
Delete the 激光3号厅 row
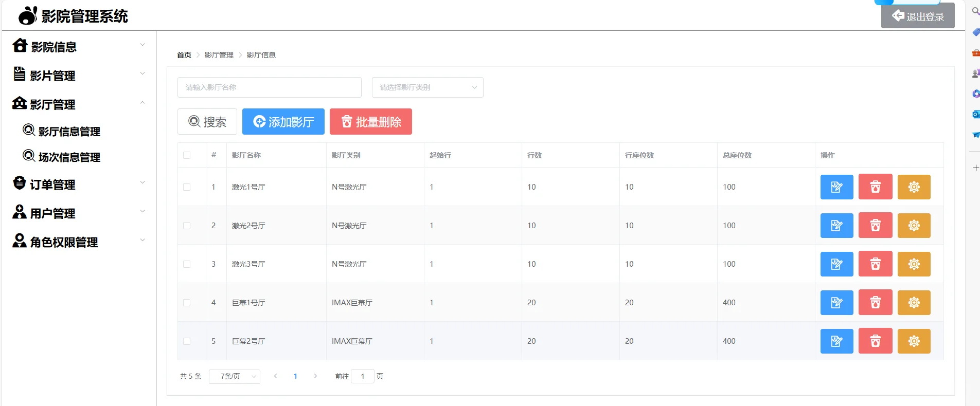pos(875,264)
